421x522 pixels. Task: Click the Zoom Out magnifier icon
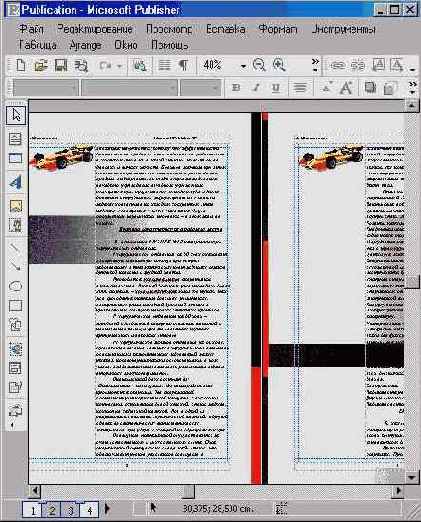(259, 65)
